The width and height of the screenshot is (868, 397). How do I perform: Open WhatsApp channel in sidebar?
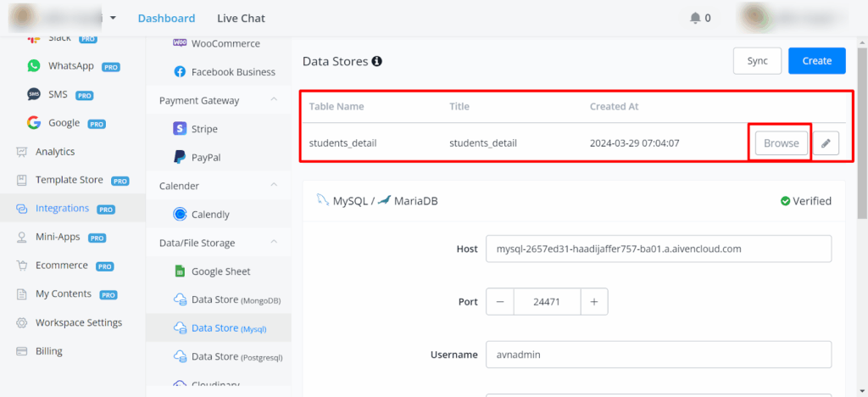pyautogui.click(x=70, y=66)
